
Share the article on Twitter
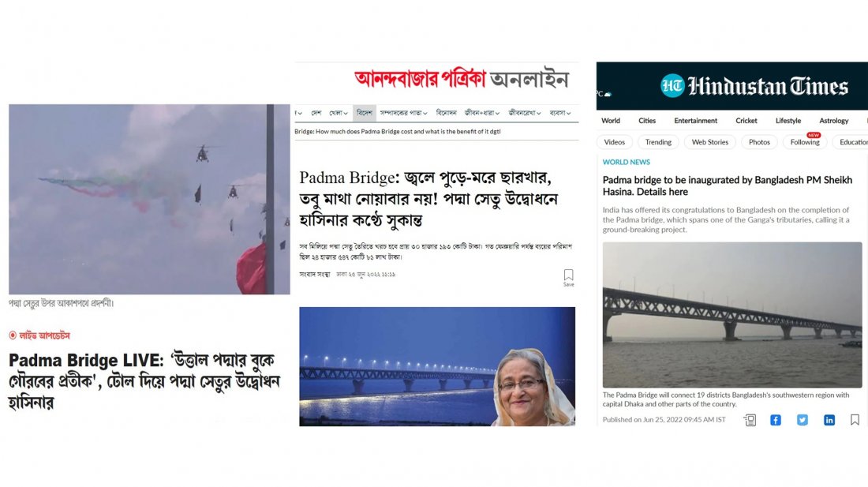coord(803,420)
